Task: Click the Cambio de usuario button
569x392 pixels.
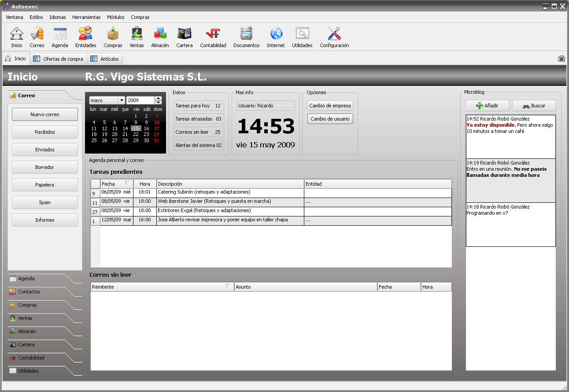Action: tap(330, 119)
